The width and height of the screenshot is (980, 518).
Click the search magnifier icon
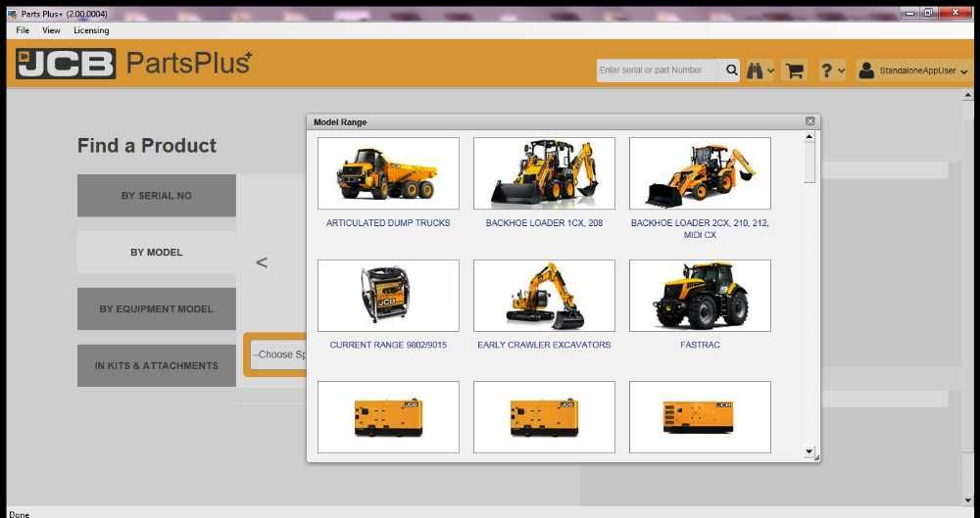[x=731, y=71]
